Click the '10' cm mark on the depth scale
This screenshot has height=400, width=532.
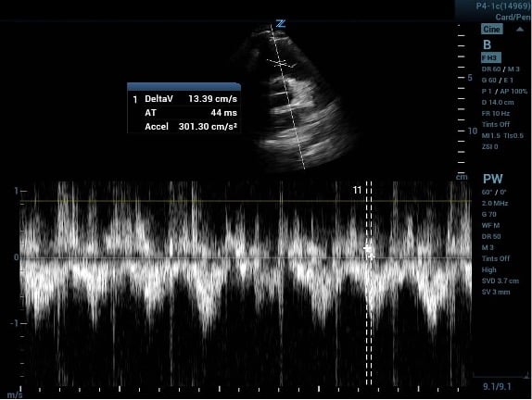click(x=473, y=131)
